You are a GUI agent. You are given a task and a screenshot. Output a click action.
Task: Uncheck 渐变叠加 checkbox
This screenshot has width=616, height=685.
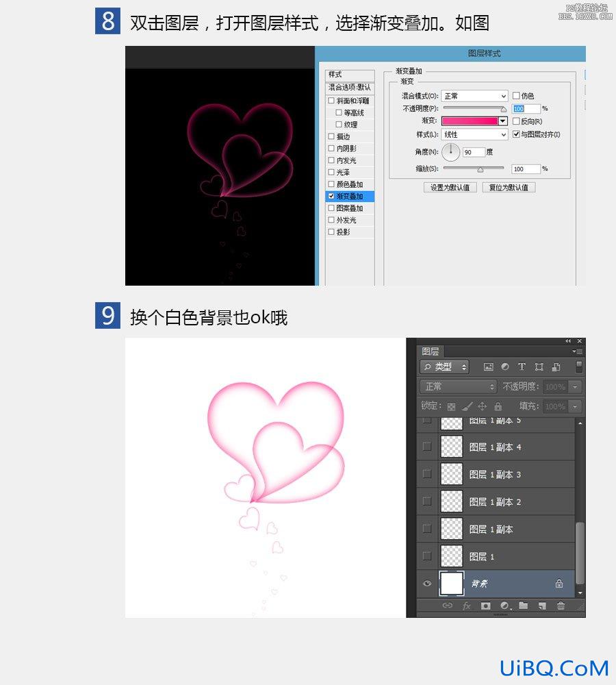point(331,196)
